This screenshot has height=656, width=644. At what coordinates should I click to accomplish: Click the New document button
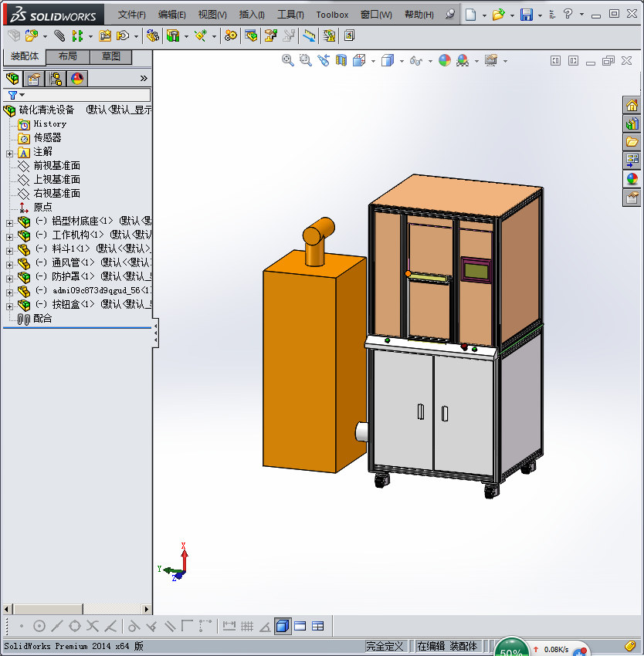point(471,15)
